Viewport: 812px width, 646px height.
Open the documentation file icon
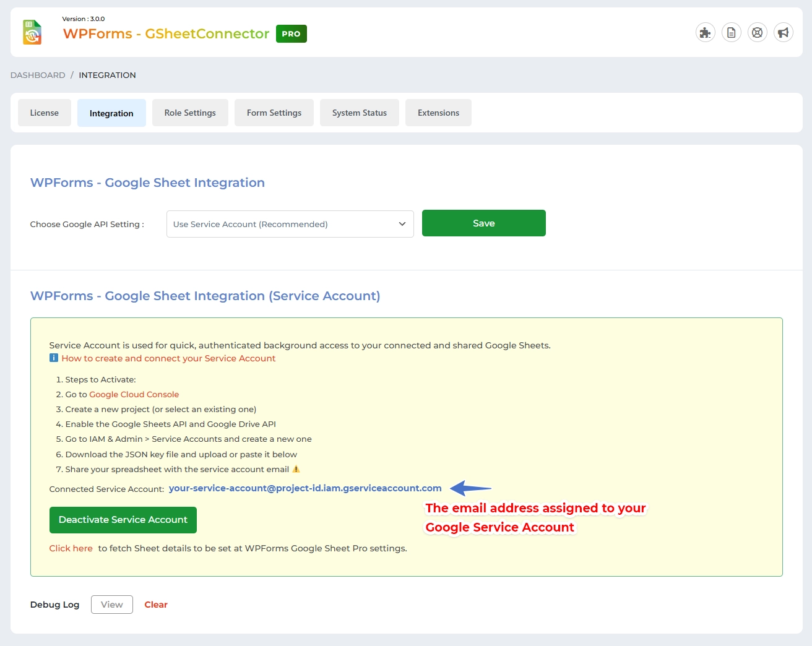point(731,33)
